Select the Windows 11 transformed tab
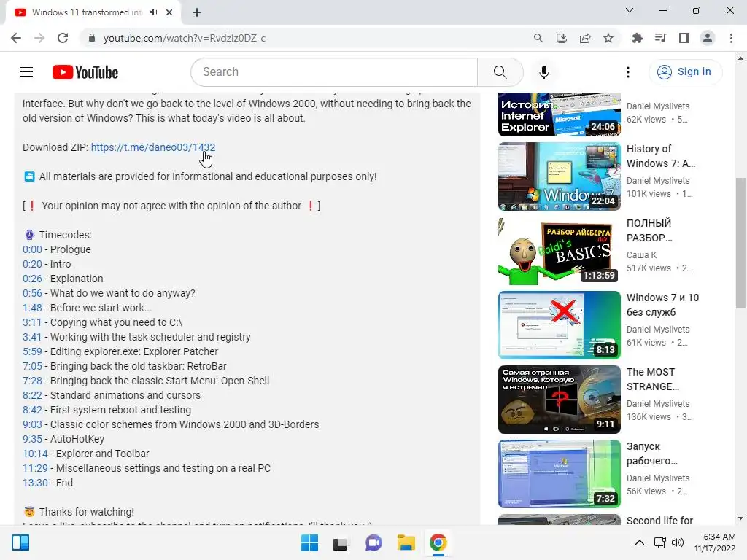This screenshot has height=560, width=747. coord(86,12)
